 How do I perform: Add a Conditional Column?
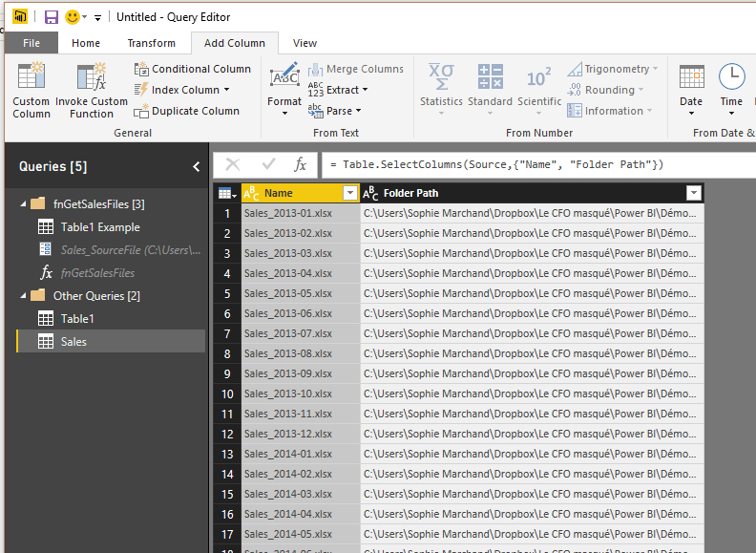coord(192,69)
